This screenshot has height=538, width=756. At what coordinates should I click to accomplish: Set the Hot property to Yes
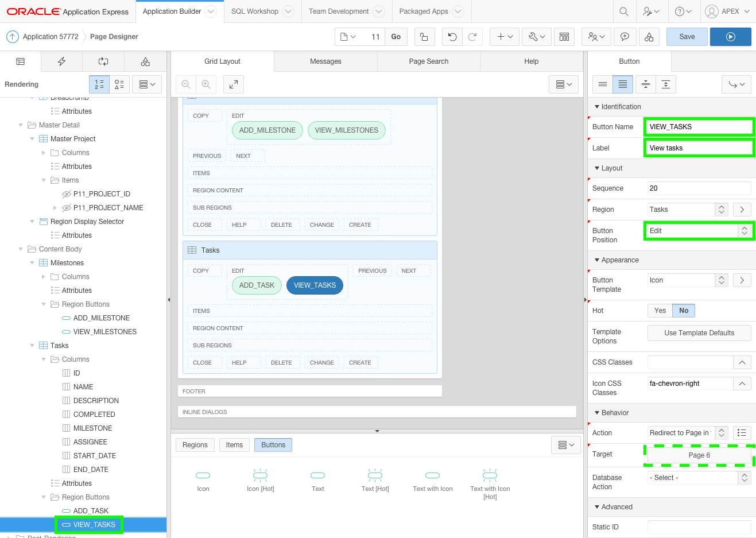tap(660, 310)
